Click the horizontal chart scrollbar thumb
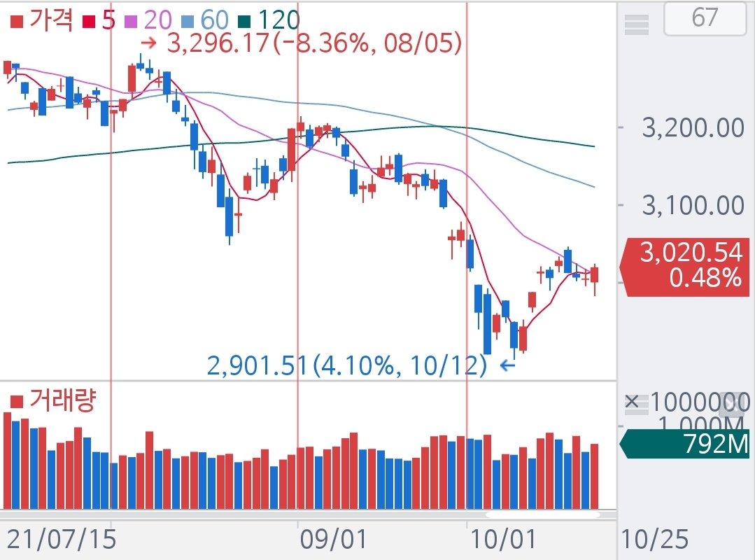 (543, 514)
